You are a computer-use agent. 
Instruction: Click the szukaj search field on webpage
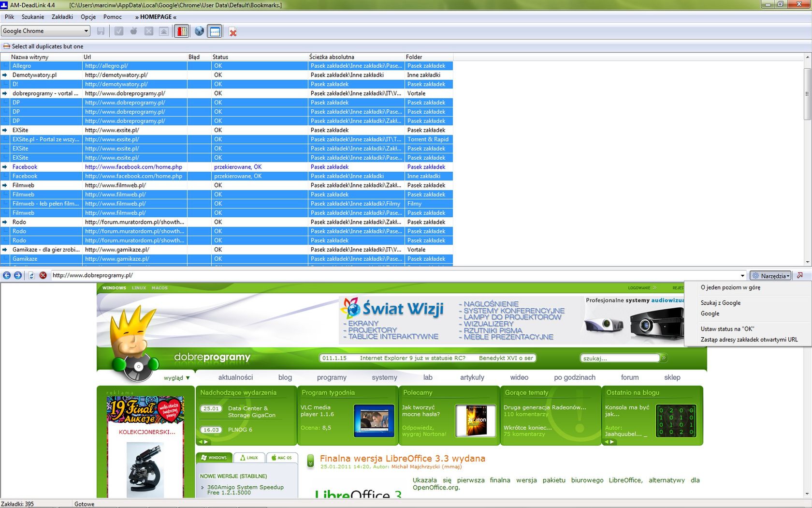tap(620, 358)
